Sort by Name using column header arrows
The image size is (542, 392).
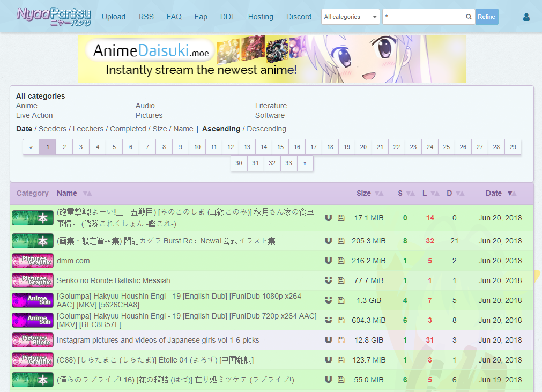click(x=87, y=193)
